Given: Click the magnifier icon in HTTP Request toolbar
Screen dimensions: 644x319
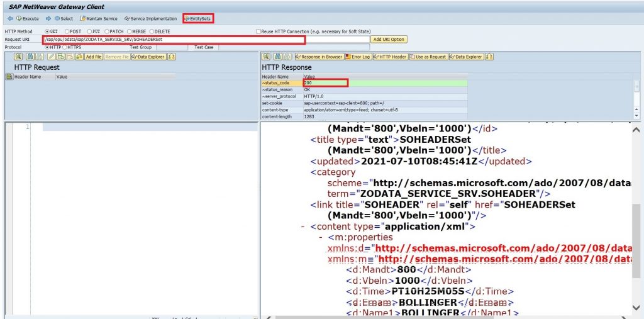Looking at the screenshot, I should 18,57.
